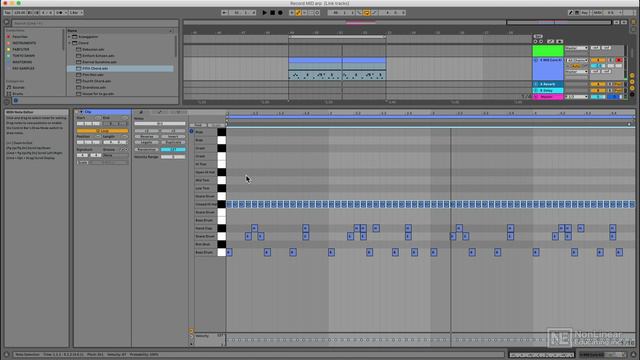Image resolution: width=640 pixels, height=360 pixels.
Task: Select the first Bass Drum note
Action: (x=229, y=252)
